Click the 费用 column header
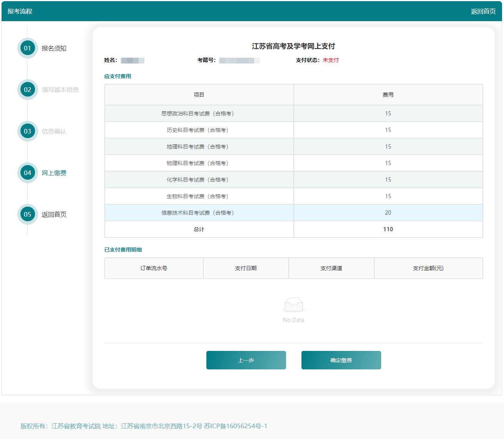Image resolution: width=504 pixels, height=439 pixels. point(388,95)
